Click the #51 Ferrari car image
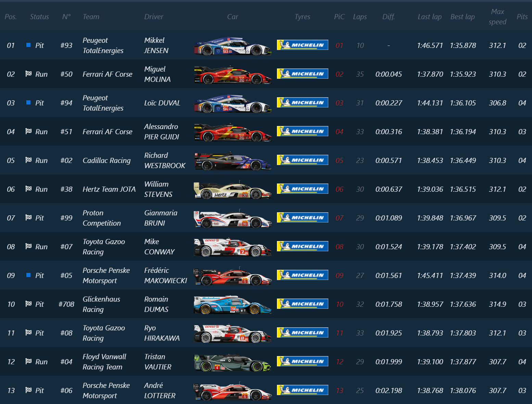 [x=233, y=132]
